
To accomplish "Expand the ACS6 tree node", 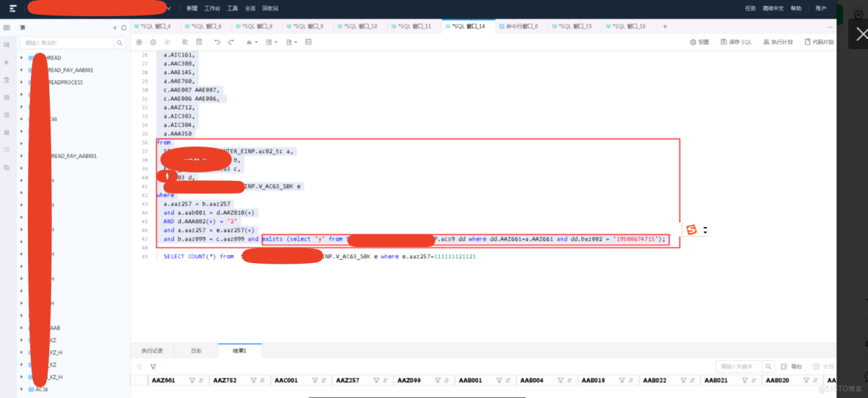I will click(21, 390).
